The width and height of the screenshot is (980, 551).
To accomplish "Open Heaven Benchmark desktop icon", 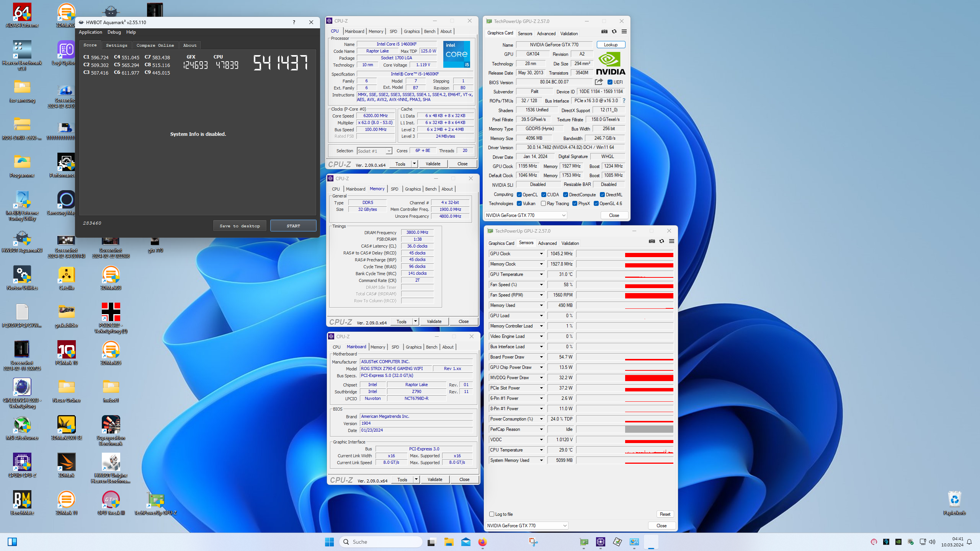I will pyautogui.click(x=22, y=55).
